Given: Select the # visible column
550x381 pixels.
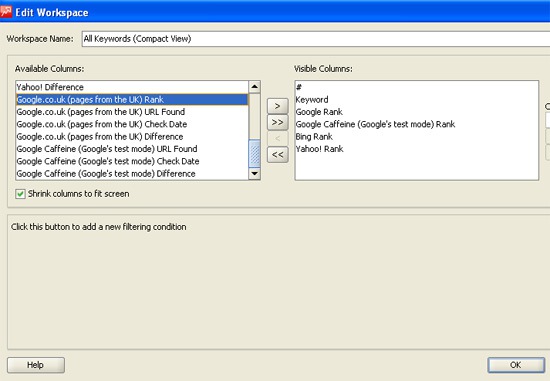Looking at the screenshot, I should (x=416, y=87).
